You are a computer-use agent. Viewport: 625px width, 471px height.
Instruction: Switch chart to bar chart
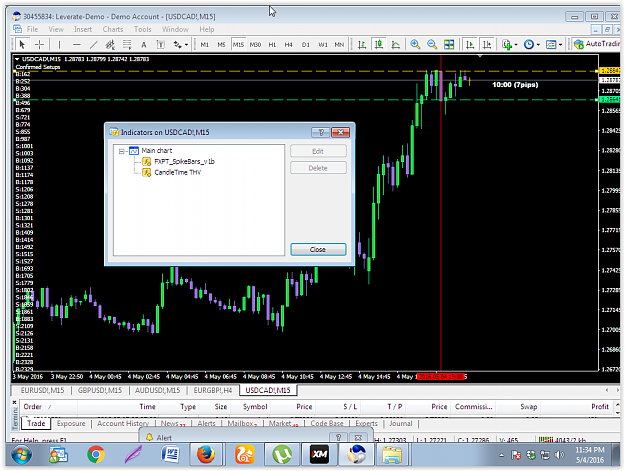point(362,44)
